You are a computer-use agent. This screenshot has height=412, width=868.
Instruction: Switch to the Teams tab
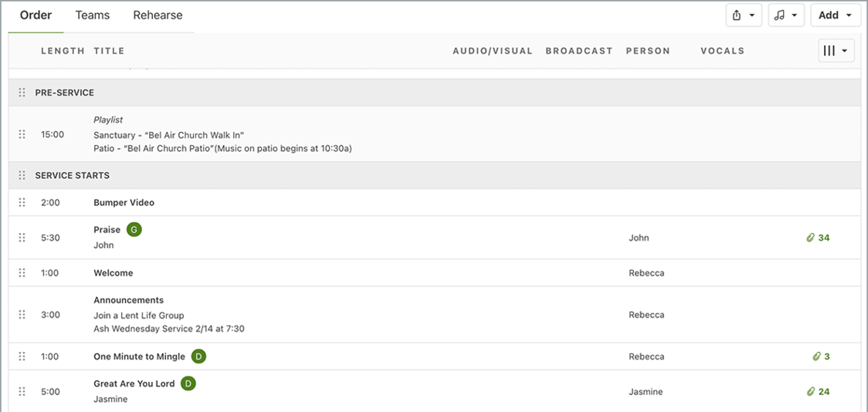point(93,15)
